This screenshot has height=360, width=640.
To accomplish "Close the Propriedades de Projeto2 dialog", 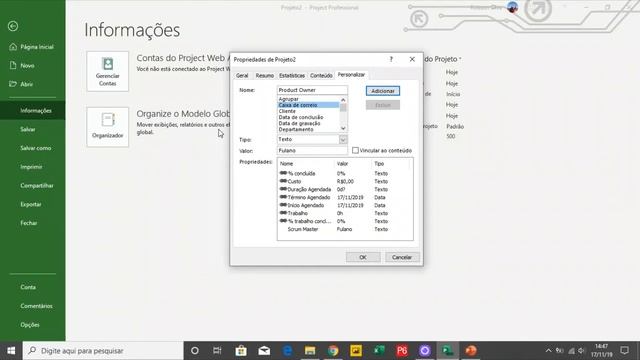I will (412, 60).
